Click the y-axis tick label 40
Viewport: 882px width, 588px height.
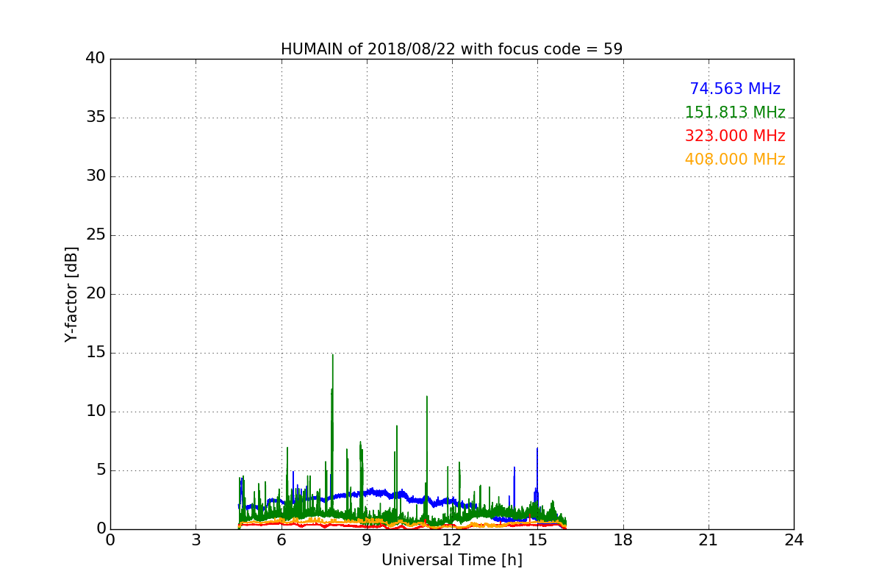96,59
